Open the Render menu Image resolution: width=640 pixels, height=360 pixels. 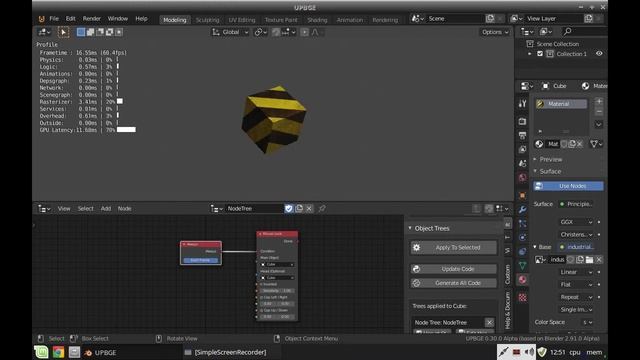click(91, 19)
